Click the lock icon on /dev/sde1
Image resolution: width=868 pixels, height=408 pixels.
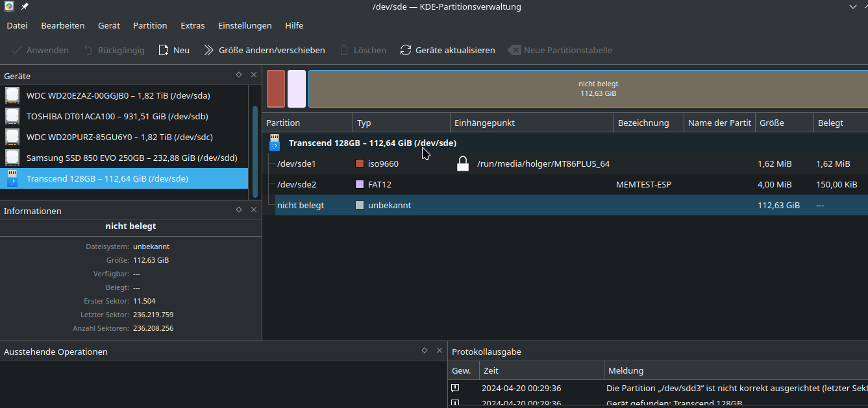(462, 163)
